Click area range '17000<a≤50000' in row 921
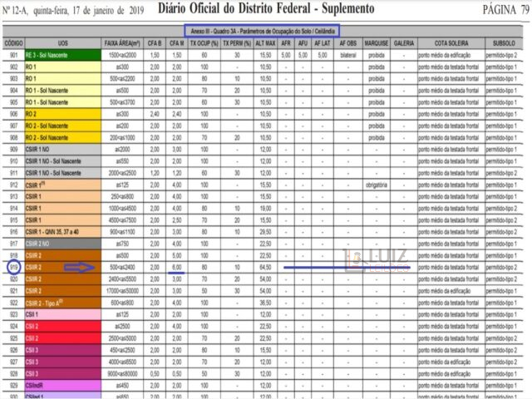The height and width of the screenshot is (399, 532). [122, 291]
